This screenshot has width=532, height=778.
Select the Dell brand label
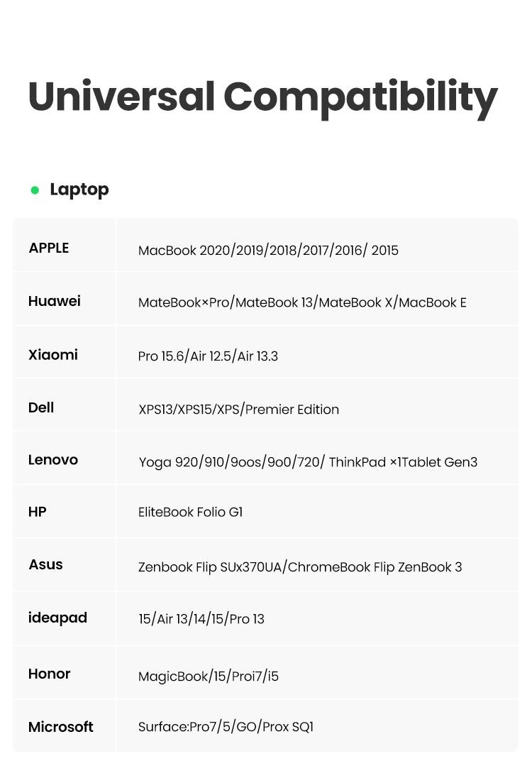point(41,407)
